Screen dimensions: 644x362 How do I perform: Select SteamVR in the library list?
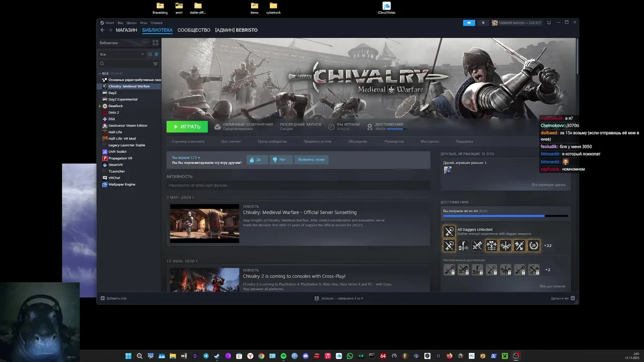(x=129, y=165)
